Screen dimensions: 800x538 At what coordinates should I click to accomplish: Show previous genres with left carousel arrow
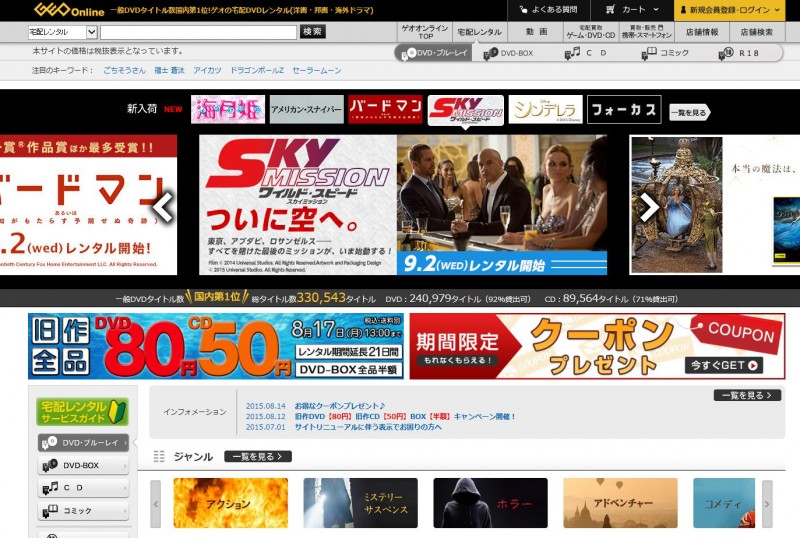(156, 504)
